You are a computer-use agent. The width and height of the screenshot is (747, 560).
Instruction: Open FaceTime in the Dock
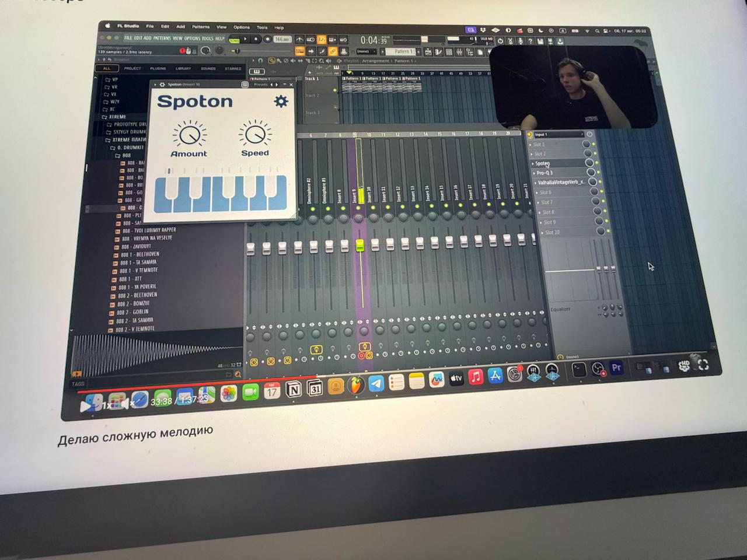click(250, 392)
